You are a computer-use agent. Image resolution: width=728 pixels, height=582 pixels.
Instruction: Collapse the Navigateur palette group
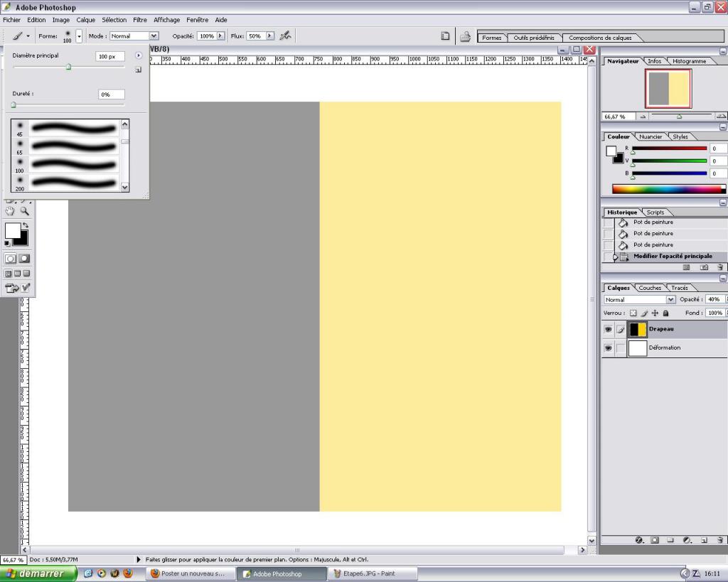click(723, 51)
